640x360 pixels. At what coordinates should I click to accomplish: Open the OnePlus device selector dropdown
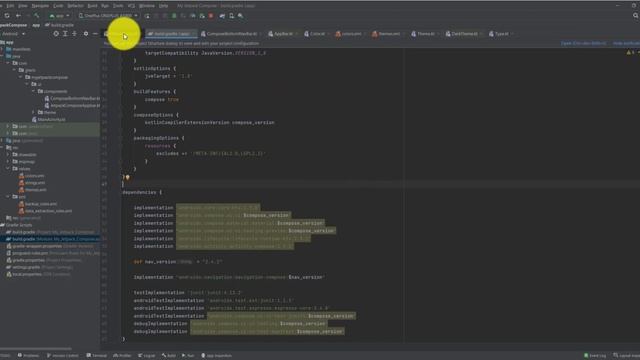tap(109, 16)
